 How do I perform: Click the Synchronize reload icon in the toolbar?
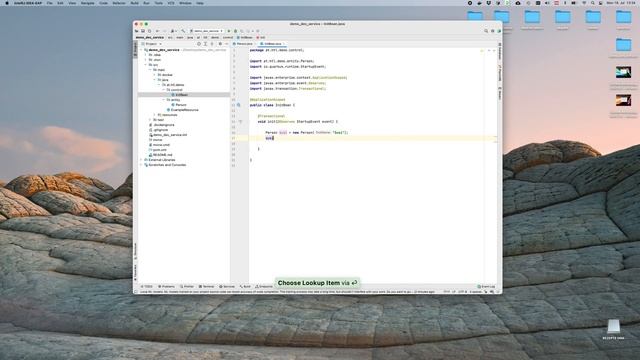(x=149, y=31)
